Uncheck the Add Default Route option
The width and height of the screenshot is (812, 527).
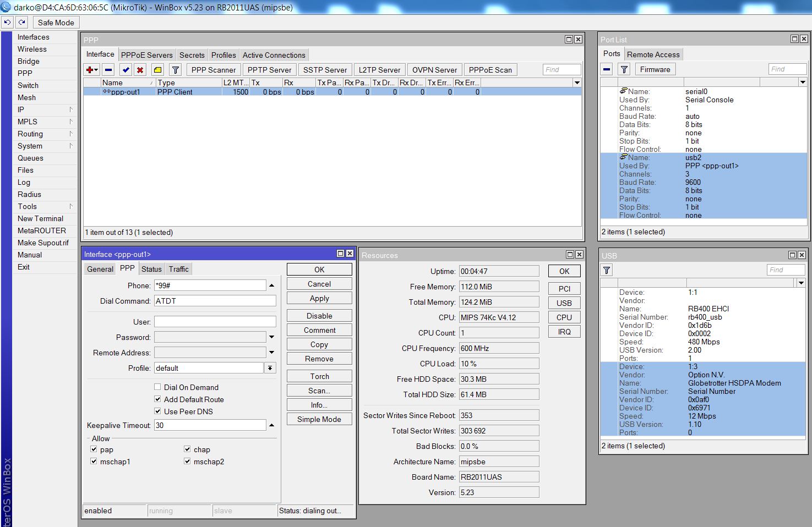[157, 399]
